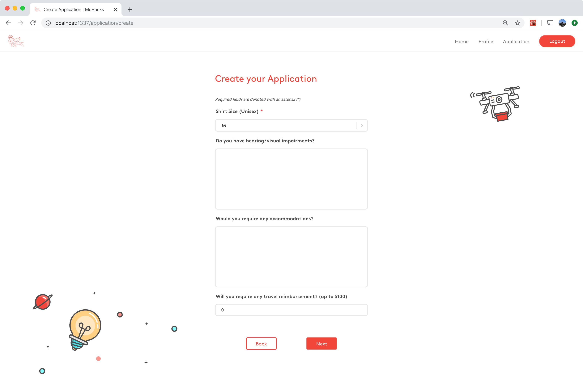Open the cast media icon
This screenshot has height=392, width=583.
point(550,23)
